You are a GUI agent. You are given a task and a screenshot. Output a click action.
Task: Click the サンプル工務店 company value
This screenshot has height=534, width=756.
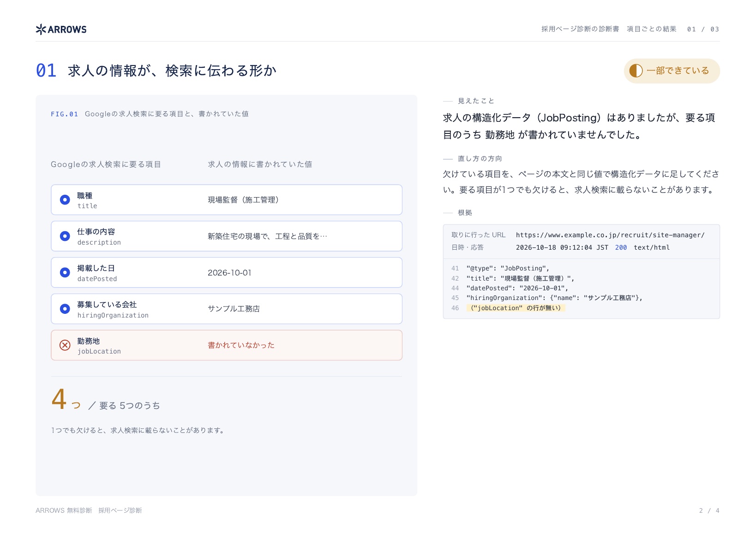[234, 309]
